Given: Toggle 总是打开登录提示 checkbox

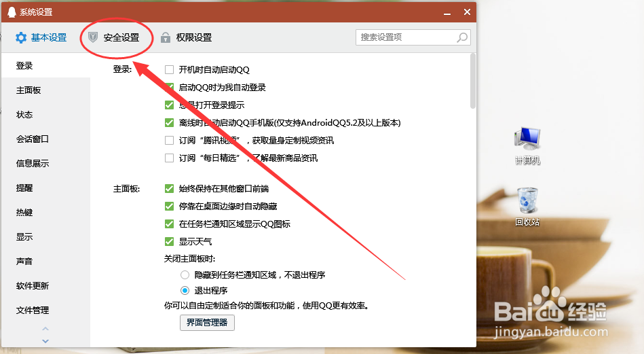Looking at the screenshot, I should click(169, 105).
